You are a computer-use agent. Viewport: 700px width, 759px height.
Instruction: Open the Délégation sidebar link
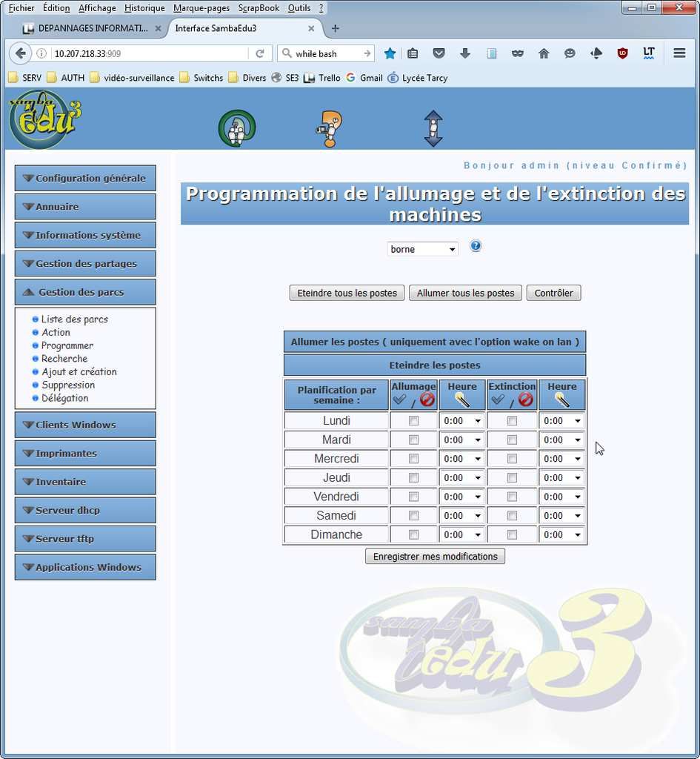point(65,398)
